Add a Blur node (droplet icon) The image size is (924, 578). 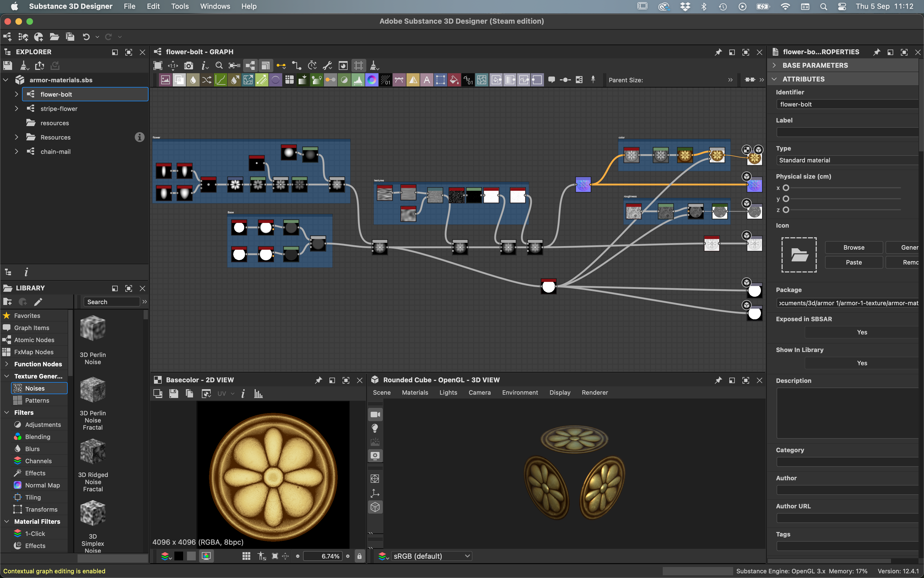[193, 80]
